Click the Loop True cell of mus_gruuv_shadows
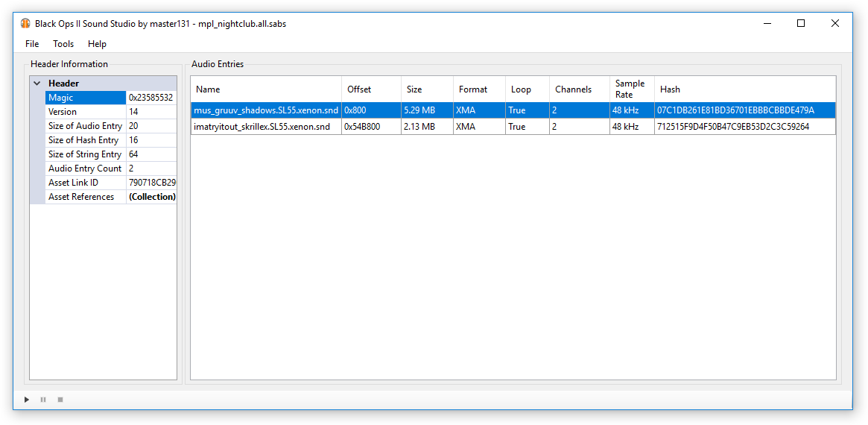 point(528,110)
